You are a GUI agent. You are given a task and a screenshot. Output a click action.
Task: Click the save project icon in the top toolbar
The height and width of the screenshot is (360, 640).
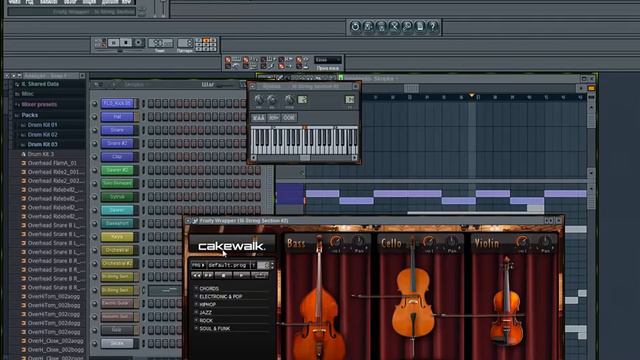[368, 27]
